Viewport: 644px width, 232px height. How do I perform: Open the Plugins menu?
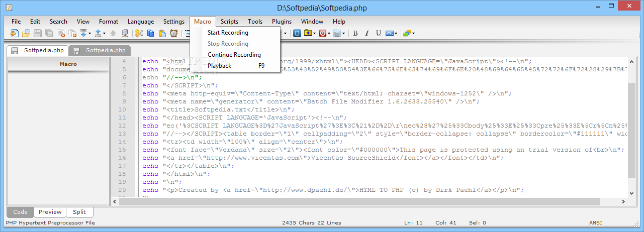click(x=282, y=22)
